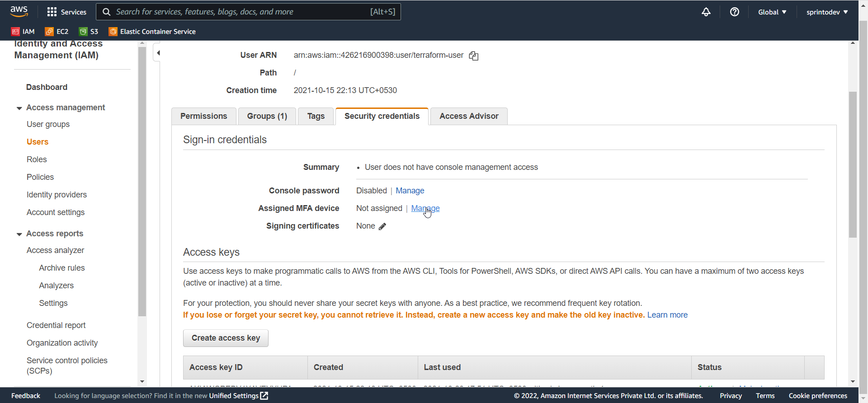The width and height of the screenshot is (868, 403).
Task: Click the Unified Settings text link
Action: coord(234,396)
